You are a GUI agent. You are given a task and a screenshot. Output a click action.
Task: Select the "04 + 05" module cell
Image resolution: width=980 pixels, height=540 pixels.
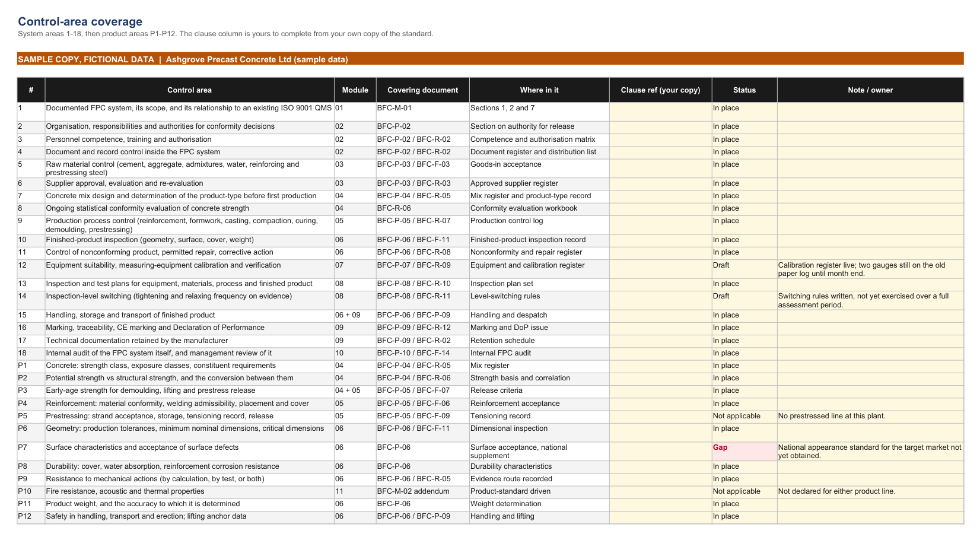pos(355,391)
